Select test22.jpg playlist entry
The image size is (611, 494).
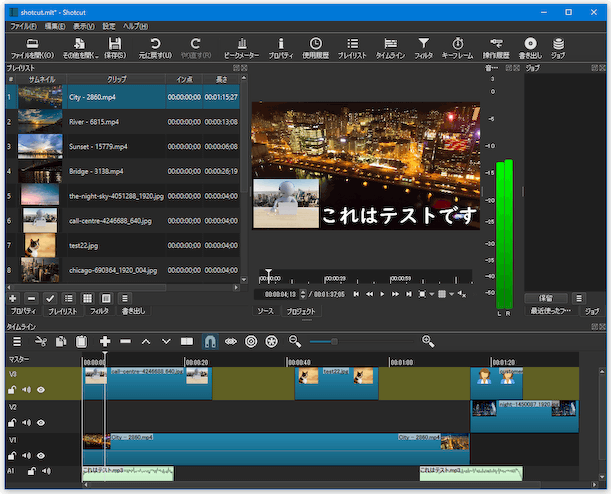point(123,245)
